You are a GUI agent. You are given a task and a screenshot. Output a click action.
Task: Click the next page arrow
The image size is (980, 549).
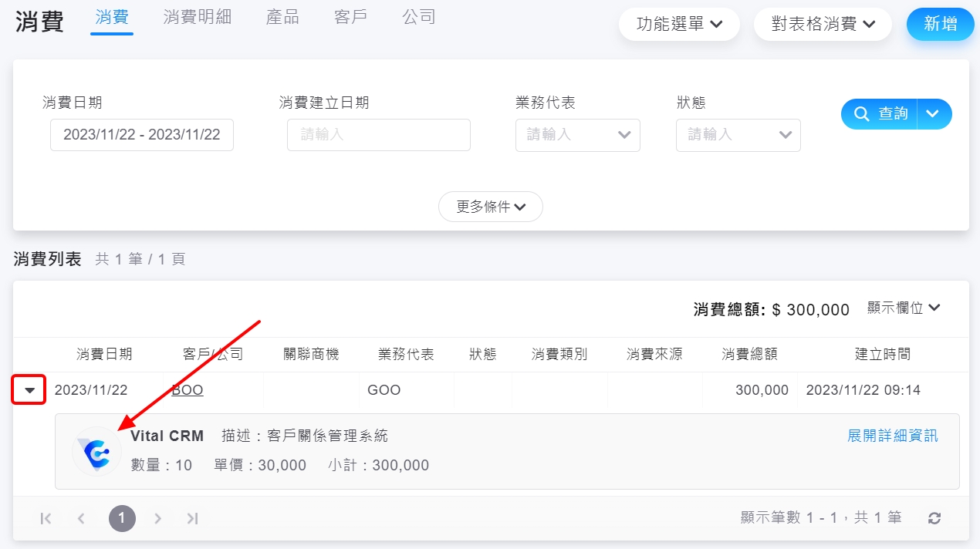tap(157, 518)
